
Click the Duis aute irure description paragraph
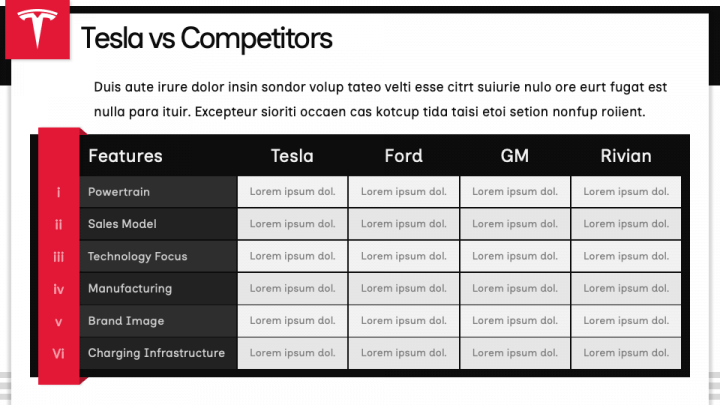click(380, 99)
